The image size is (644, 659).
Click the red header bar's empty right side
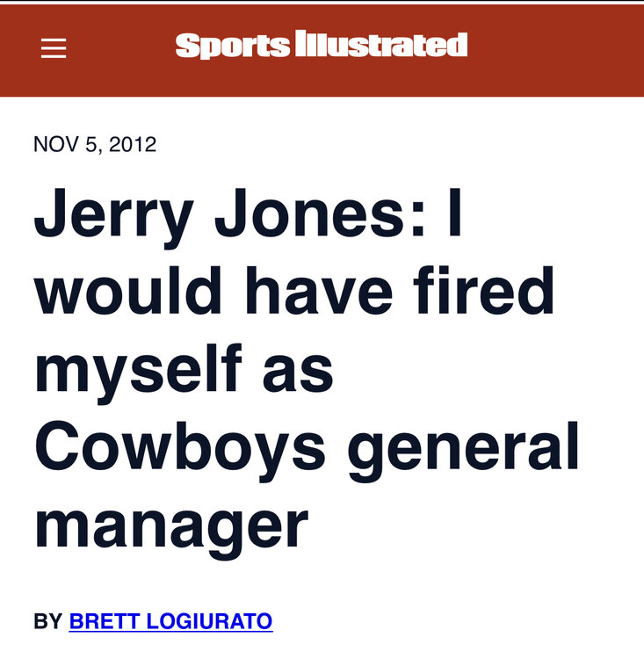point(562,49)
